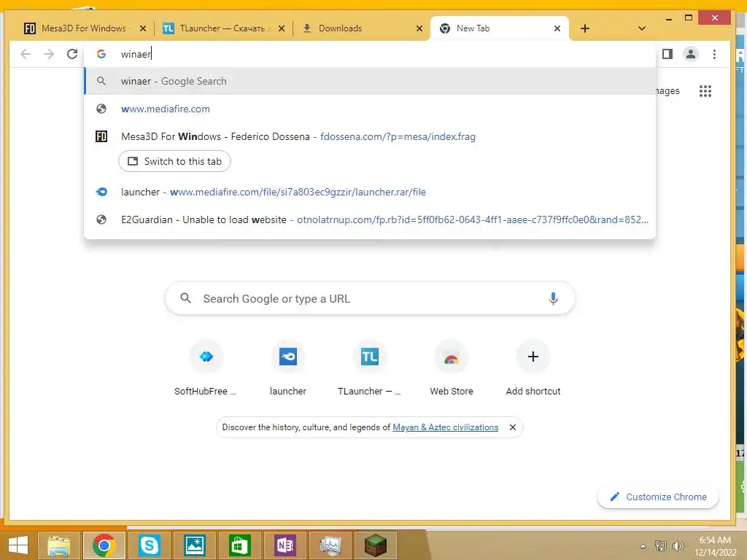The height and width of the screenshot is (560, 747).
Task: Switch to the Downloads tab
Action: (x=362, y=28)
